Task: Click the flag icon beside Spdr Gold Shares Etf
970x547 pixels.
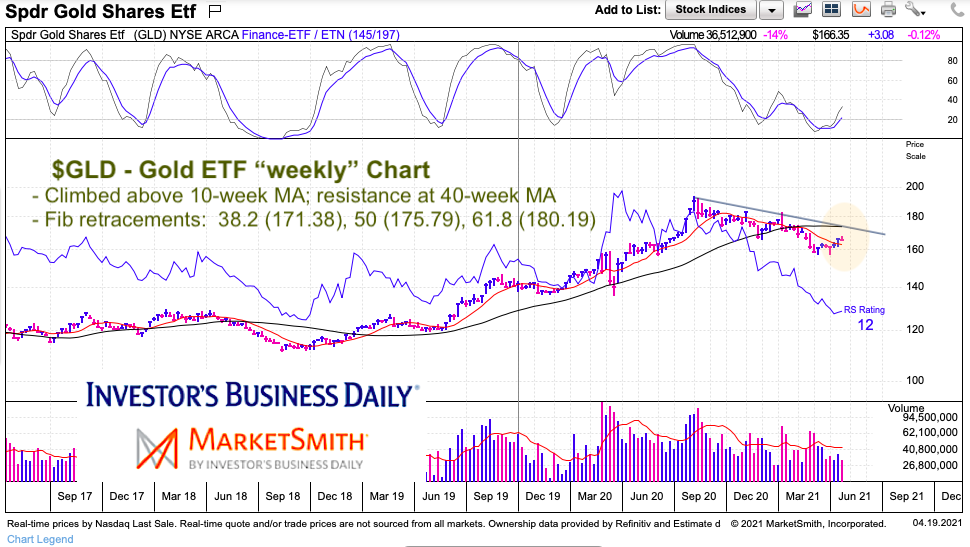Action: [x=215, y=11]
